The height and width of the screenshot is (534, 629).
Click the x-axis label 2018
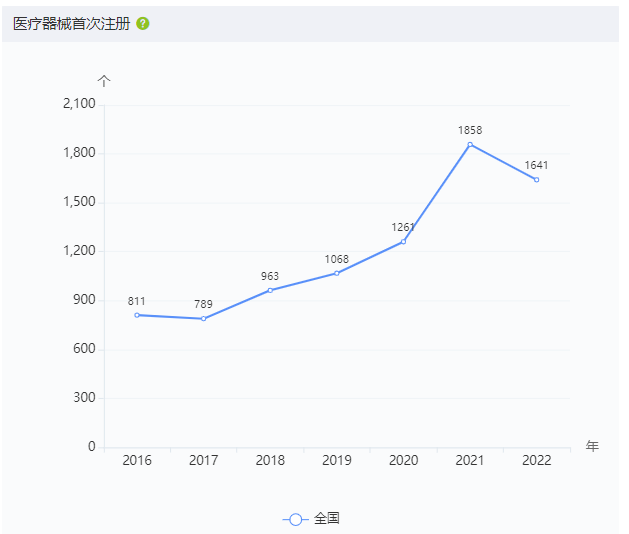pyautogui.click(x=270, y=460)
